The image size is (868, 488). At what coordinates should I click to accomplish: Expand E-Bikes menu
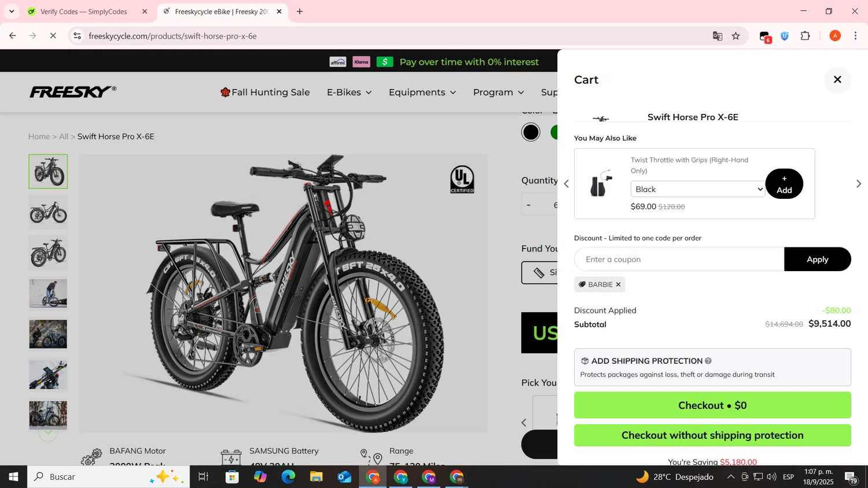(x=349, y=93)
